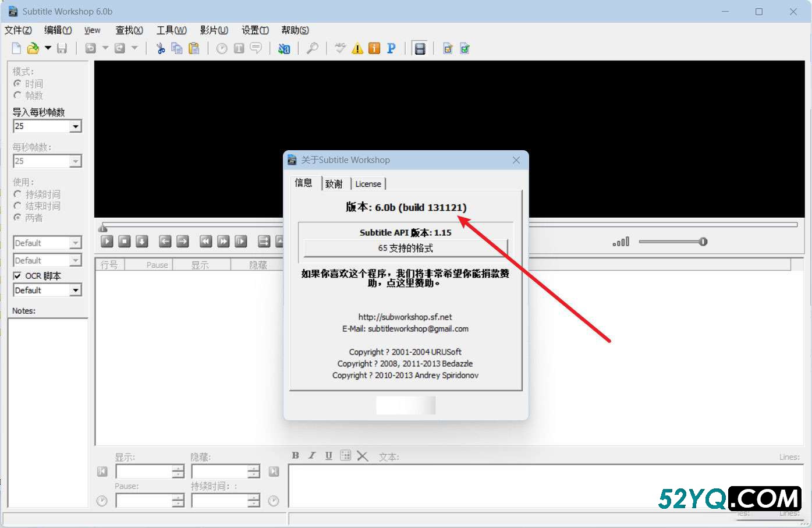Open the second Default dropdown above OCR 脚本
Viewport: 812px width, 528px height.
[76, 260]
